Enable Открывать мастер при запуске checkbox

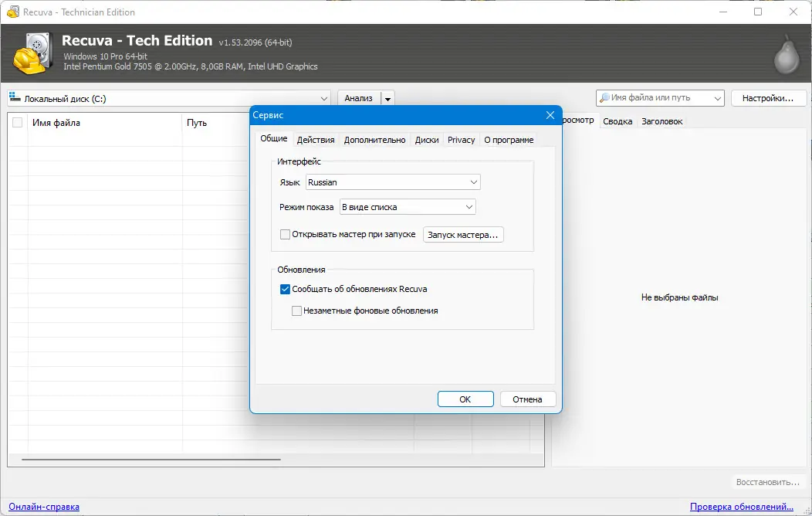click(x=285, y=234)
